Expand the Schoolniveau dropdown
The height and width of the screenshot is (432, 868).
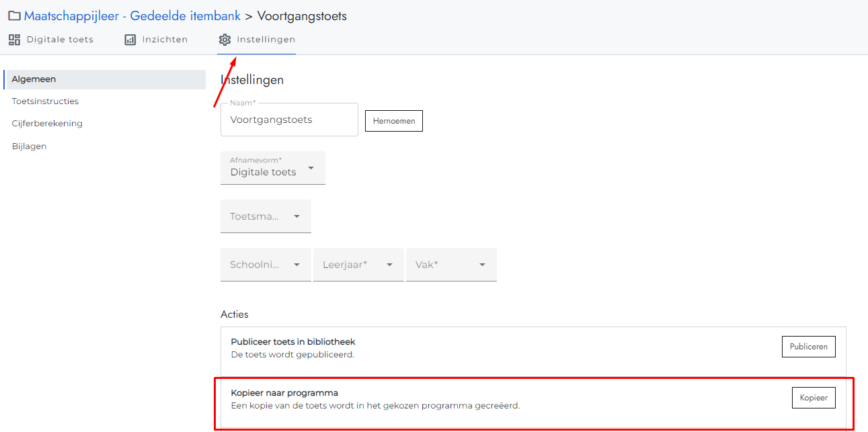[266, 265]
